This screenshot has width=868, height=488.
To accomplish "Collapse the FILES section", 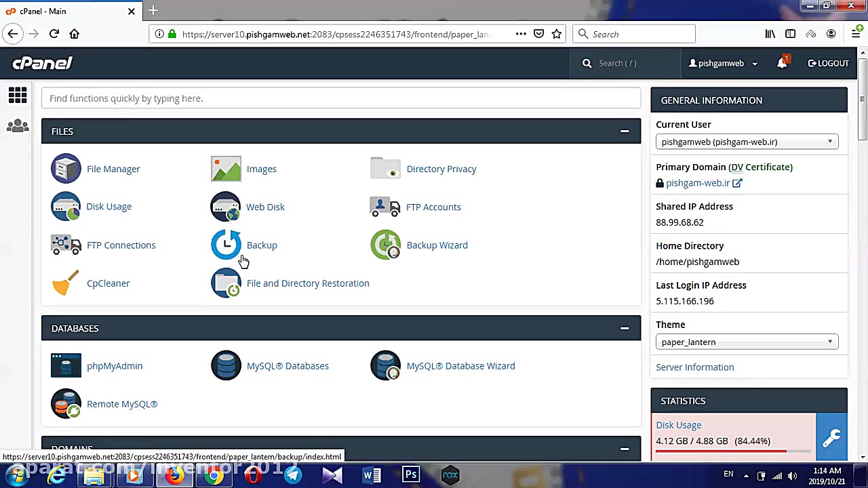I will (624, 131).
